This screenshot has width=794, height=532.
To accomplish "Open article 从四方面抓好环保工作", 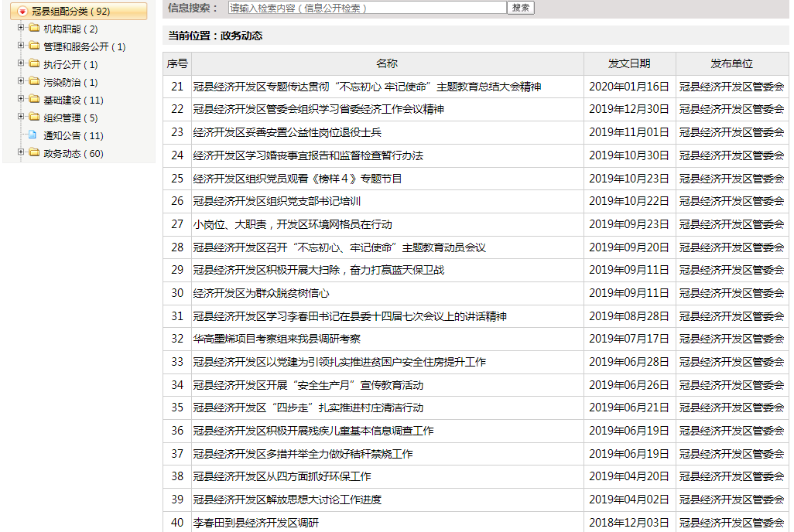I will coord(282,476).
